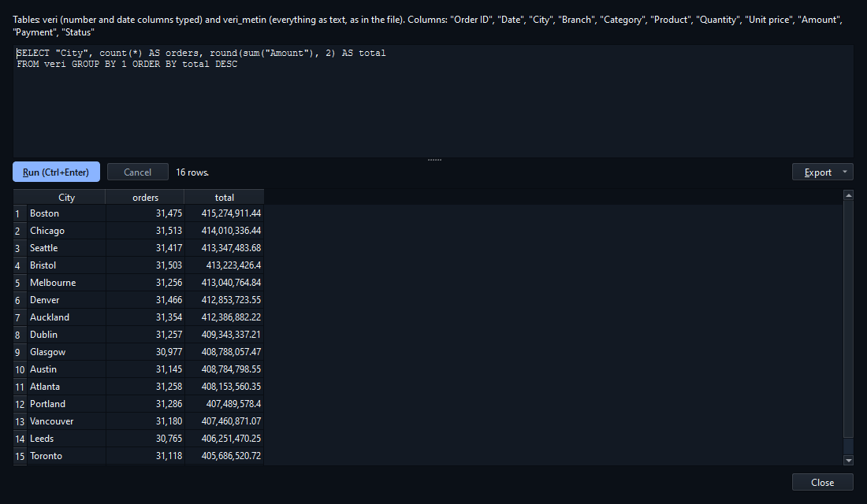The height and width of the screenshot is (504, 867).
Task: Click the '16 rows.' status text
Action: tap(192, 172)
